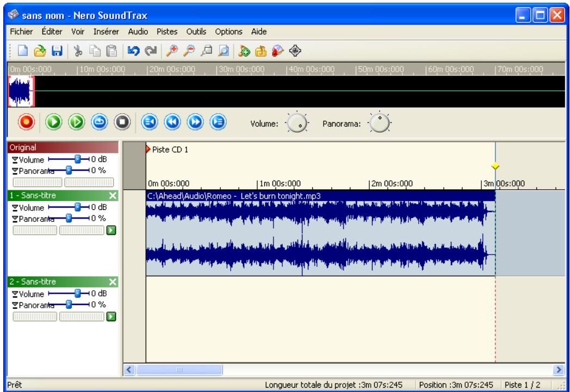Click the master Volume knob
Viewport: 570px width, 392px height.
(x=297, y=123)
